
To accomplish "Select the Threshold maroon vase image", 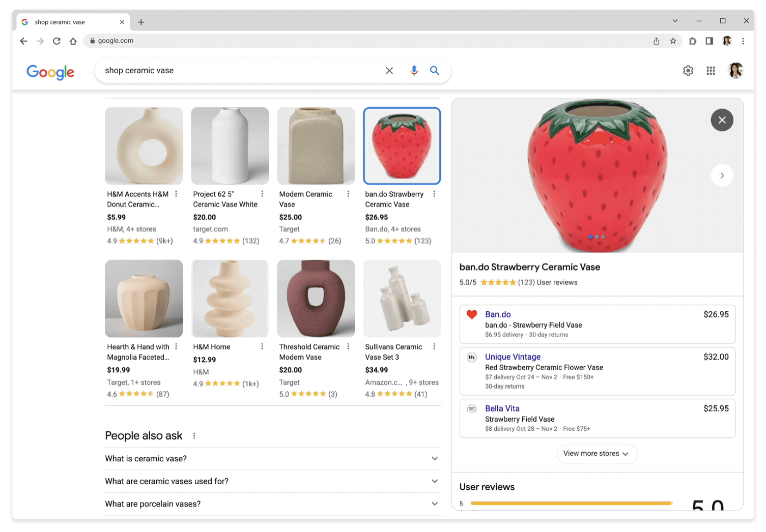I will coord(316,299).
